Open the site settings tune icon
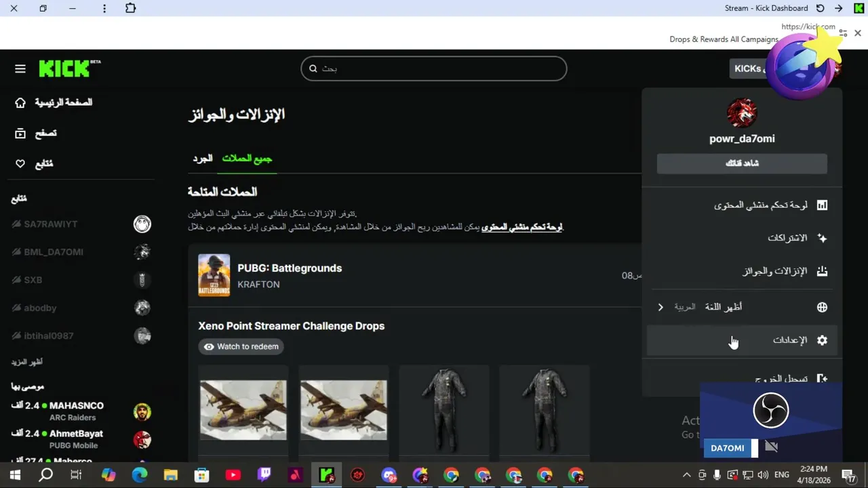 point(843,33)
